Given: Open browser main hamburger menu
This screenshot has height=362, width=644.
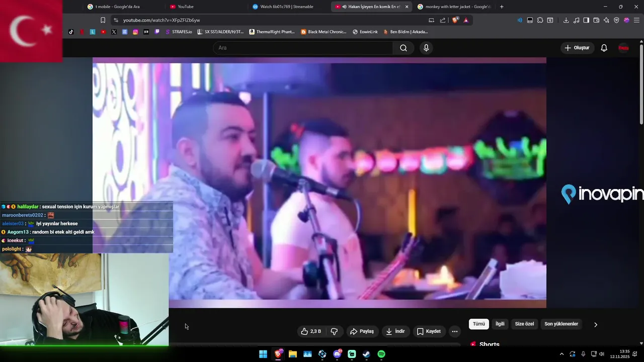Looking at the screenshot, I should pos(636,20).
